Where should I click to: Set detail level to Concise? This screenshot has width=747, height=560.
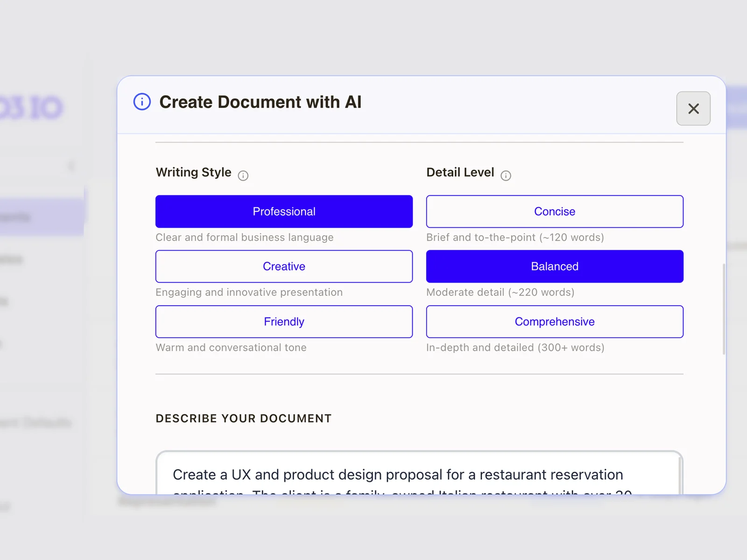click(x=554, y=211)
